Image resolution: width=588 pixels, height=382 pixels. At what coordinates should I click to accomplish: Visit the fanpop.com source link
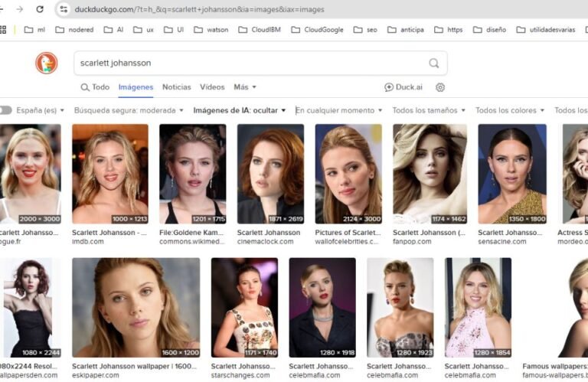coord(412,242)
